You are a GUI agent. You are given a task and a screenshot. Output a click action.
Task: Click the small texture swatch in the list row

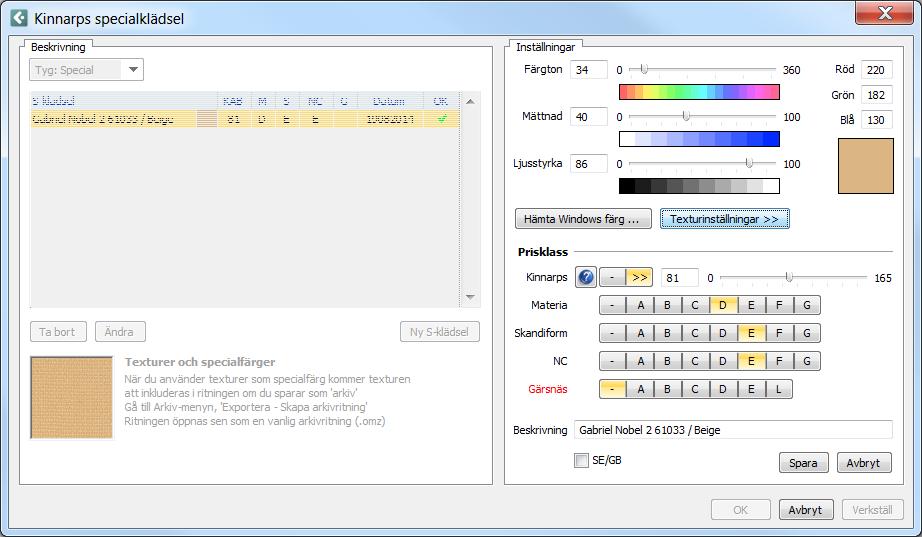click(206, 119)
